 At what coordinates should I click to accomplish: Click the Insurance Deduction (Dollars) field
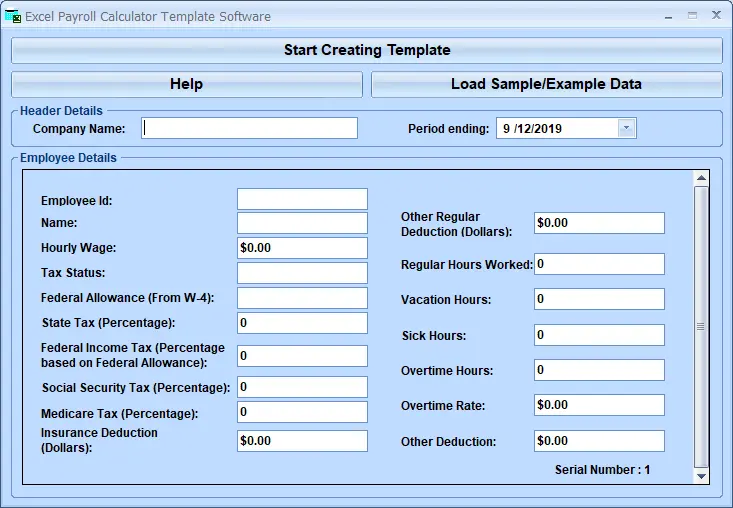coord(302,441)
